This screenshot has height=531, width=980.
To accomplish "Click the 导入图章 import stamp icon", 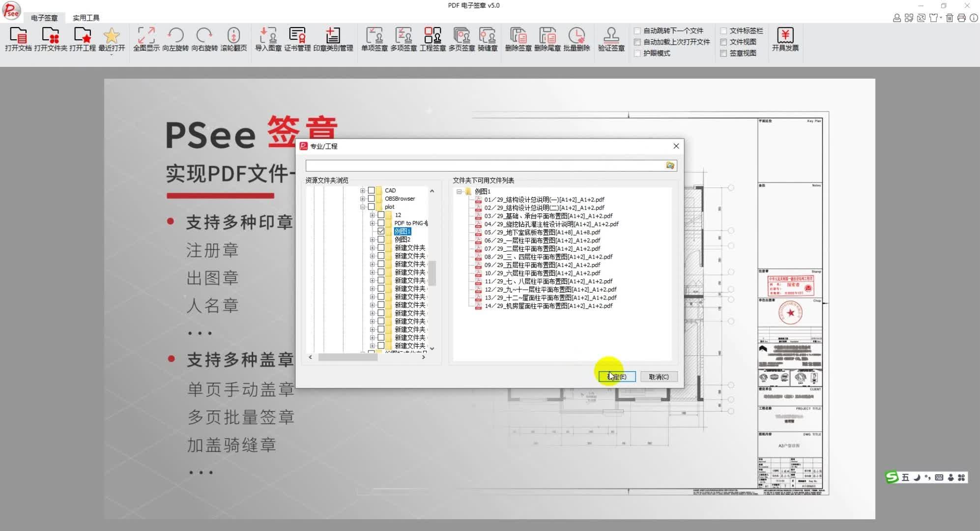I will [x=268, y=35].
